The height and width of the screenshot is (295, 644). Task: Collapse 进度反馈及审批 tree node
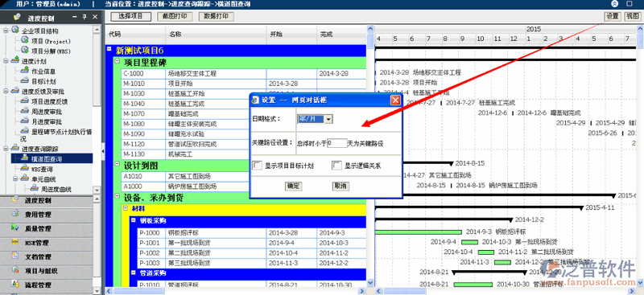coord(6,91)
